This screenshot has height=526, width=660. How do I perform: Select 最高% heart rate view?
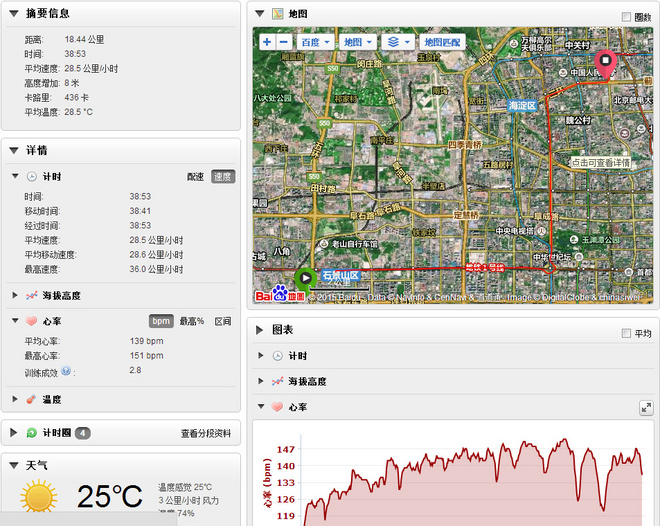point(192,321)
